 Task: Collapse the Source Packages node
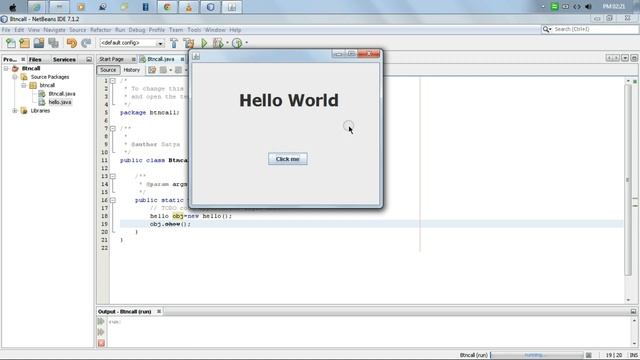pos(15,77)
